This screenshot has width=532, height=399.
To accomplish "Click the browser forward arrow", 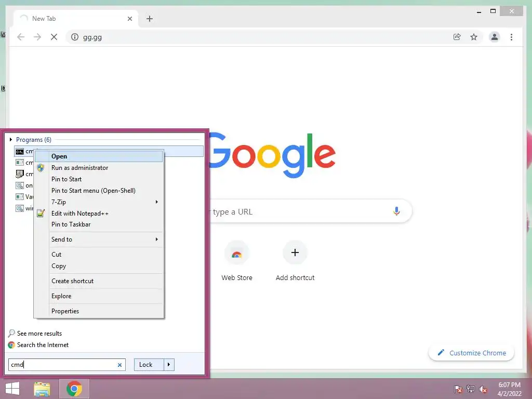I will point(37,37).
